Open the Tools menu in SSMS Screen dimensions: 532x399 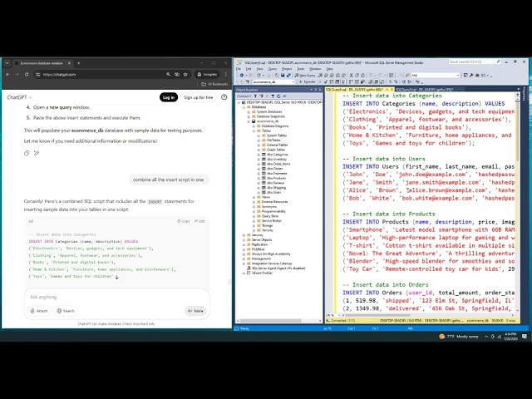301,68
